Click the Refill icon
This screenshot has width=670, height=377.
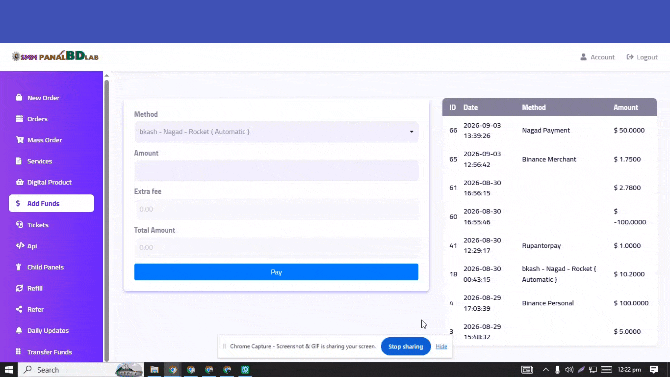pos(19,288)
